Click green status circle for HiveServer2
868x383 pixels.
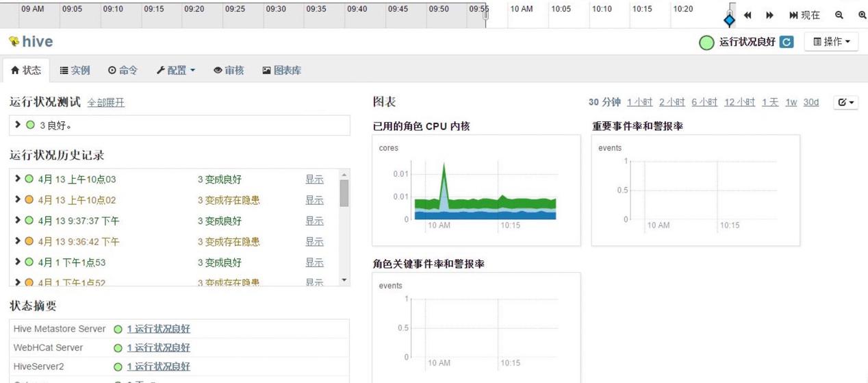coord(118,367)
